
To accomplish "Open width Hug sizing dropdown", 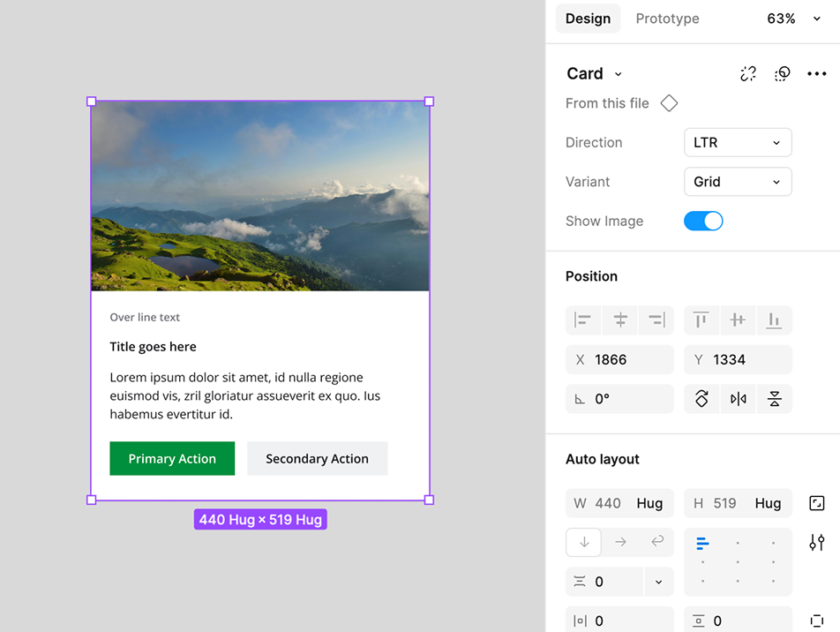I will click(649, 503).
